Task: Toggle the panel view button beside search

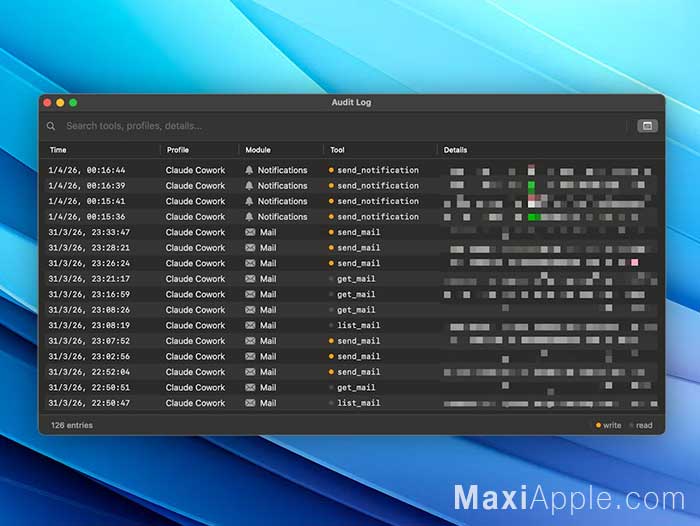Action: [647, 126]
